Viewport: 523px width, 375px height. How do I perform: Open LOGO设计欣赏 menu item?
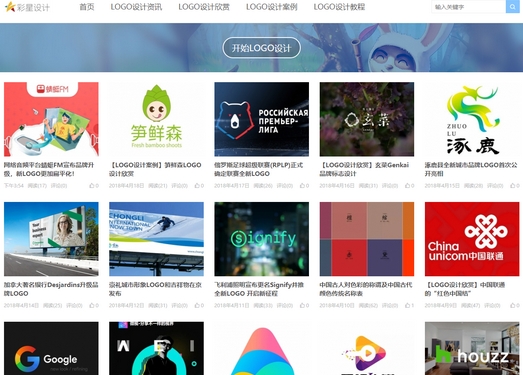coord(204,7)
